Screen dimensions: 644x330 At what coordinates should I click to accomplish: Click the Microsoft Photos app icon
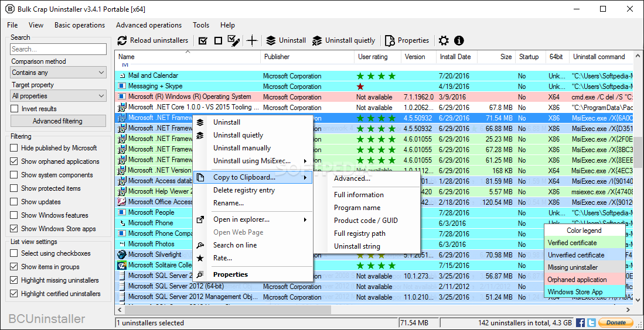pos(121,244)
